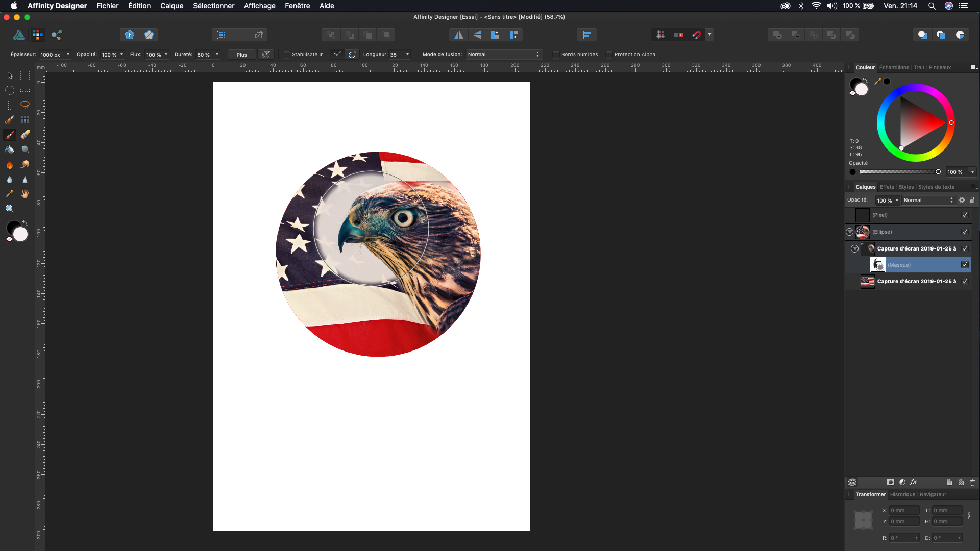The image size is (980, 551).
Task: Select the Zoom magnifier tool
Action: (10, 209)
